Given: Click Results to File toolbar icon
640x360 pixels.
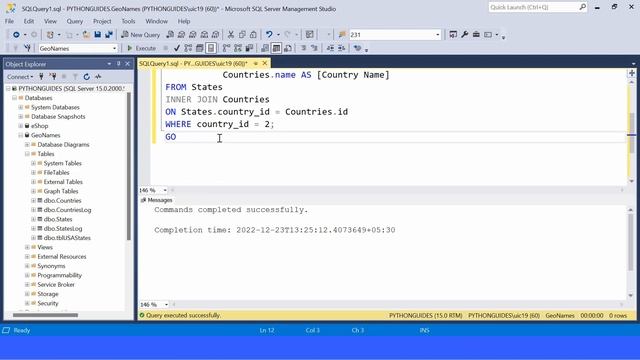Looking at the screenshot, I should click(288, 48).
